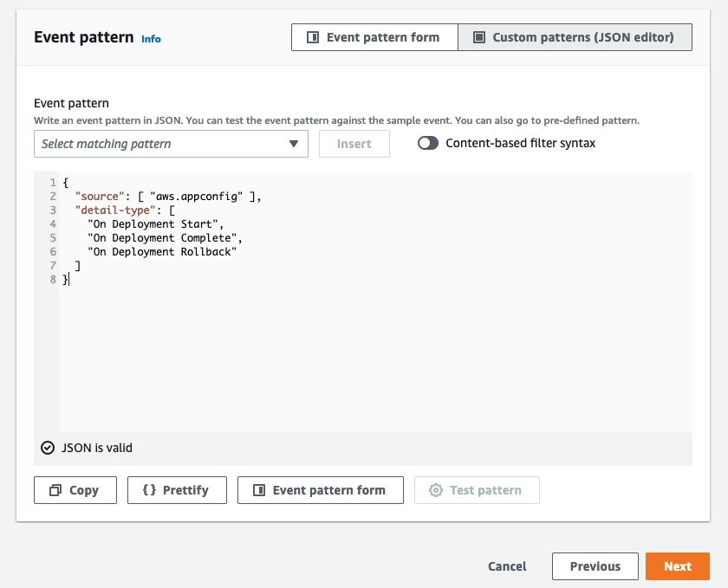The width and height of the screenshot is (728, 588).
Task: Click the form icon on bottom Event pattern form button
Action: 261,489
